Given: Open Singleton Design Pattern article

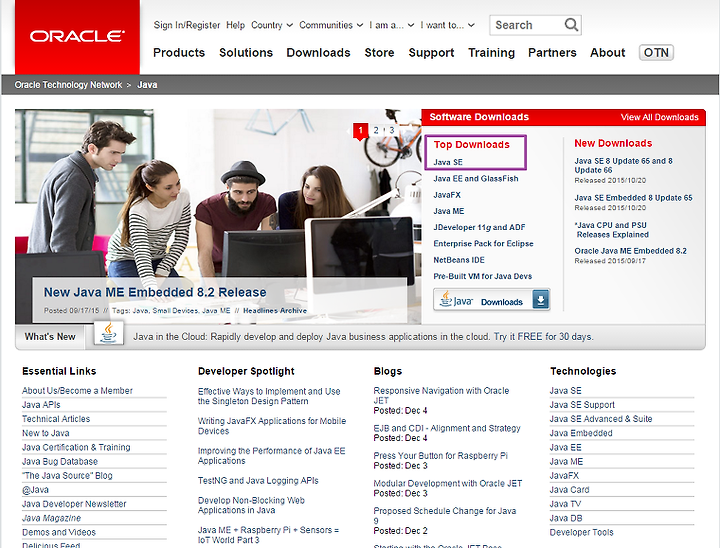Looking at the screenshot, I should click(x=269, y=396).
